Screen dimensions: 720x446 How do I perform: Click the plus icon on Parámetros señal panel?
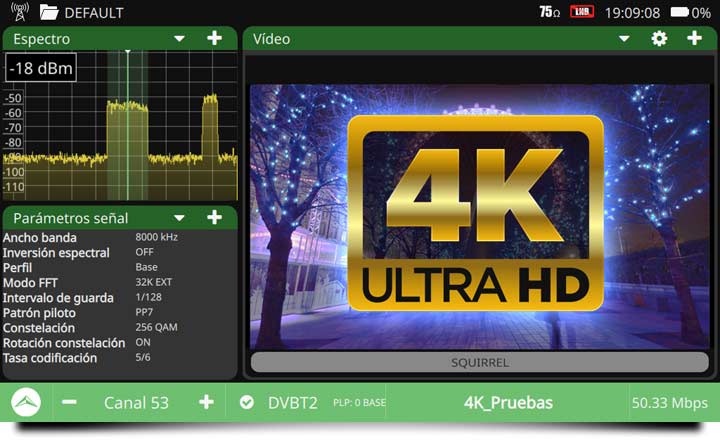(x=214, y=217)
